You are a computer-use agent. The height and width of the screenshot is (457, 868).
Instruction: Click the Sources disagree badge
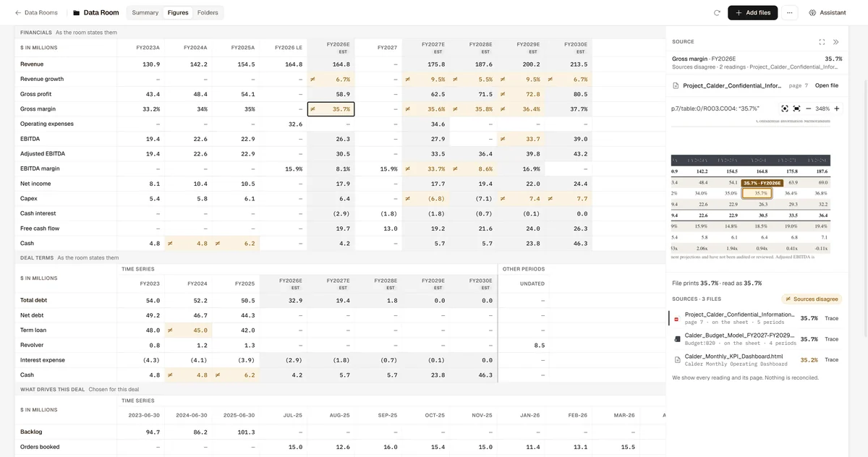pos(812,299)
